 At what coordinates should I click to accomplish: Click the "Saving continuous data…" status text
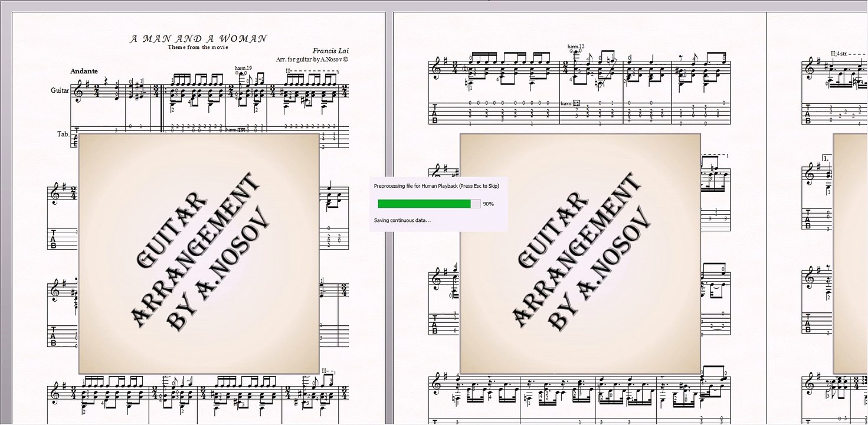(x=402, y=220)
